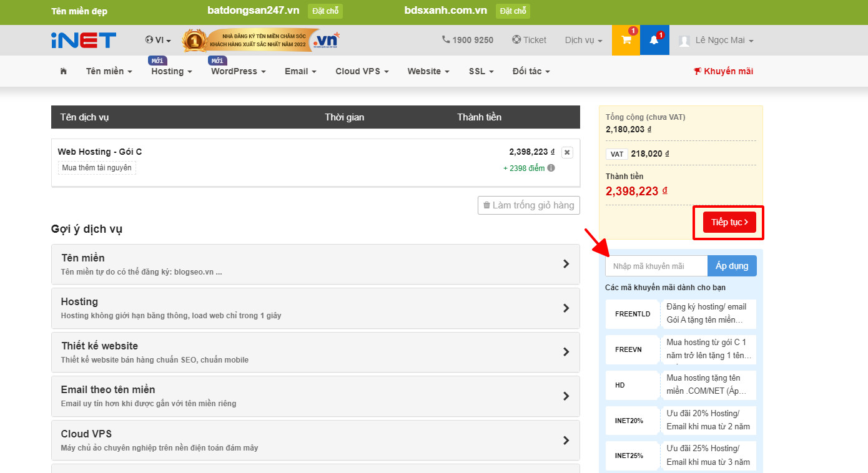Select FREEVN promo code
Screen dimensions: 868x473
(x=681, y=349)
